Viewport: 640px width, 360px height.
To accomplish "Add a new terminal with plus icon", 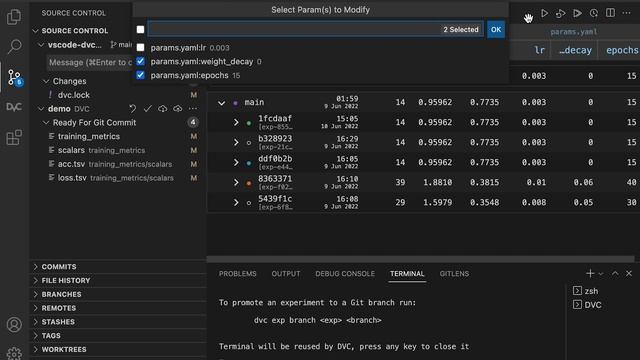I will click(x=590, y=273).
